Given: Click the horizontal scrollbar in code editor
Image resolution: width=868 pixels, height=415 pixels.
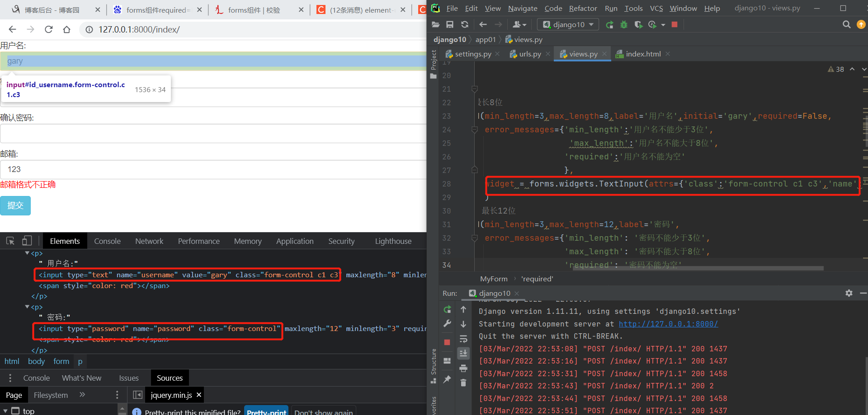Looking at the screenshot, I should 698,268.
